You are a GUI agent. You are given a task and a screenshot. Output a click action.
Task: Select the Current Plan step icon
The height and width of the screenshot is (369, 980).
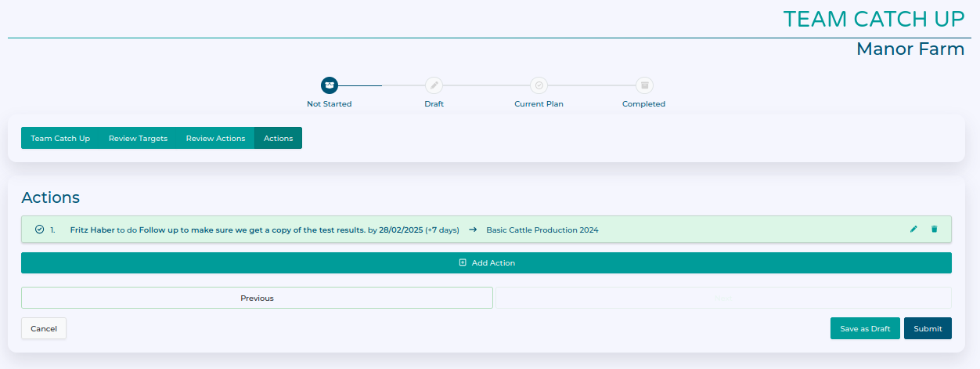pos(539,85)
